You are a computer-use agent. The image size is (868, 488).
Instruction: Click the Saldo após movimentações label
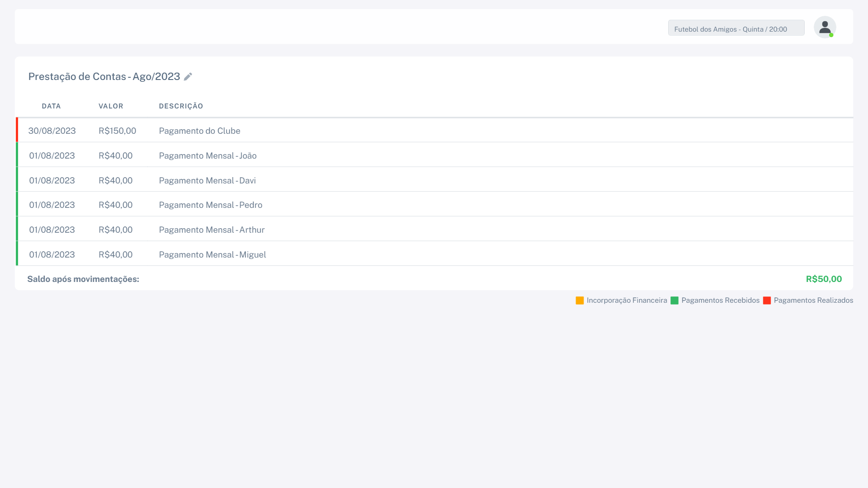coord(83,279)
